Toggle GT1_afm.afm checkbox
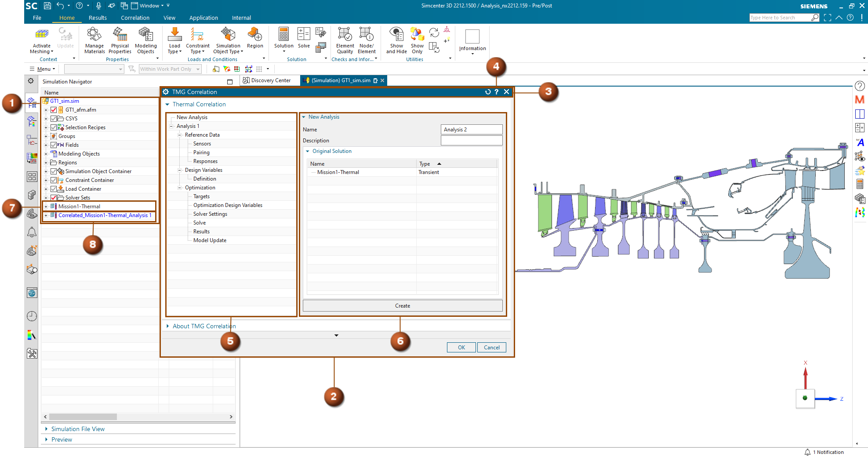The image size is (868, 457). [54, 110]
